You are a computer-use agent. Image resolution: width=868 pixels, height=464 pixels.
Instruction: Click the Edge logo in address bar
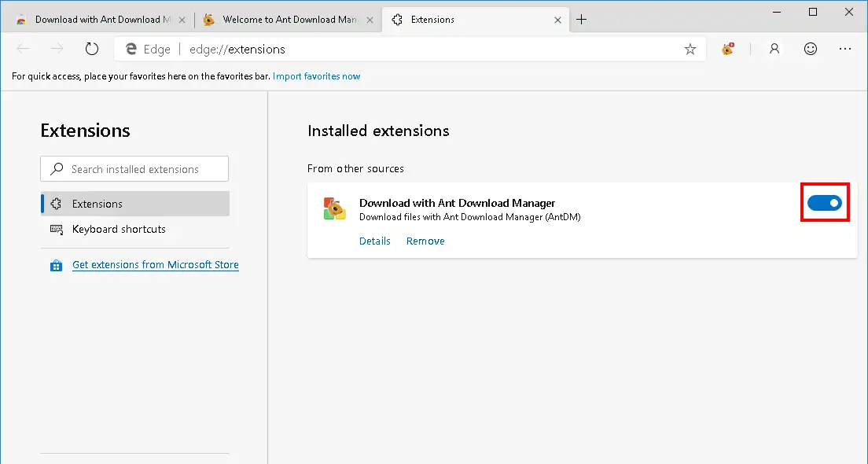[131, 49]
